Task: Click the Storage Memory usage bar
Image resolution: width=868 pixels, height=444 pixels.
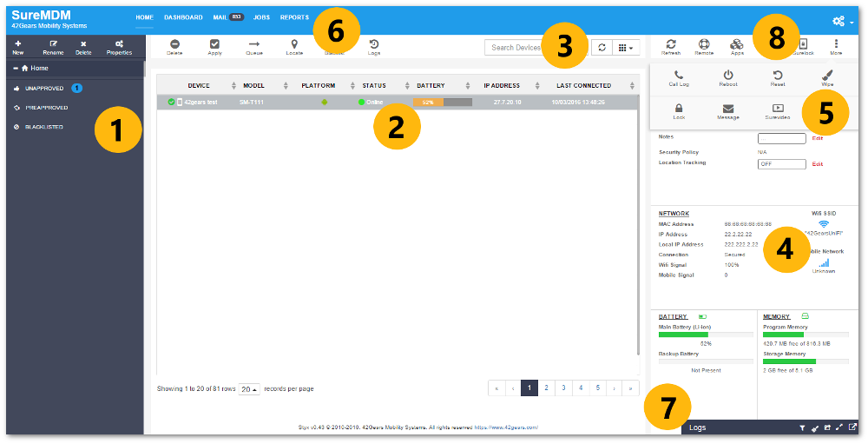Action: [806, 361]
